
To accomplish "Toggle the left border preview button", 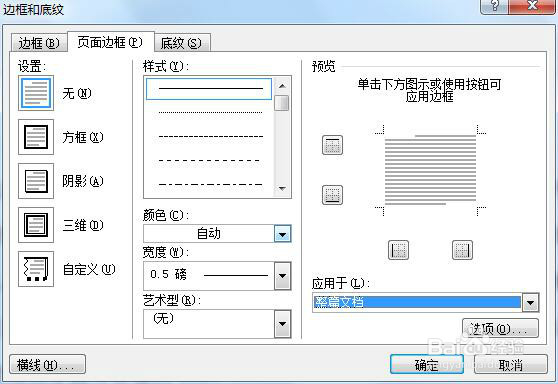I will [x=398, y=250].
